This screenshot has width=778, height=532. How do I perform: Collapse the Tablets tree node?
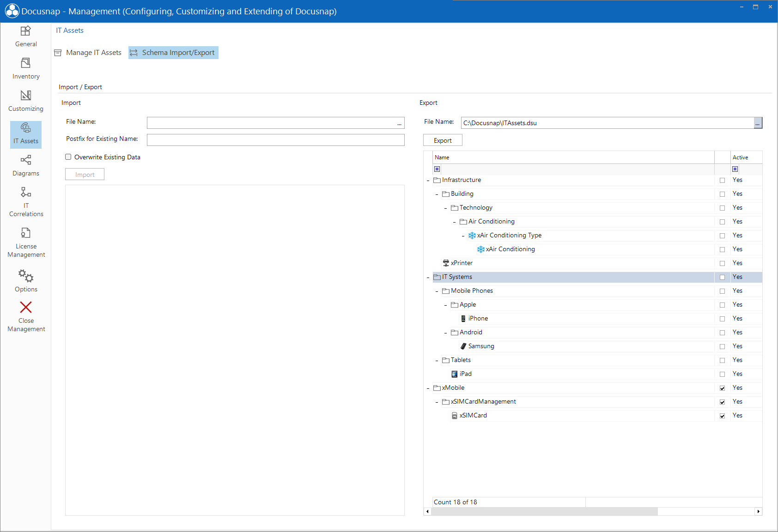point(437,360)
